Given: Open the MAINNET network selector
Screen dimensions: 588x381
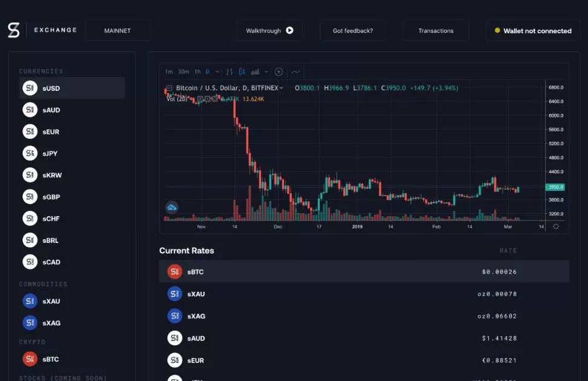Looking at the screenshot, I should 117,30.
